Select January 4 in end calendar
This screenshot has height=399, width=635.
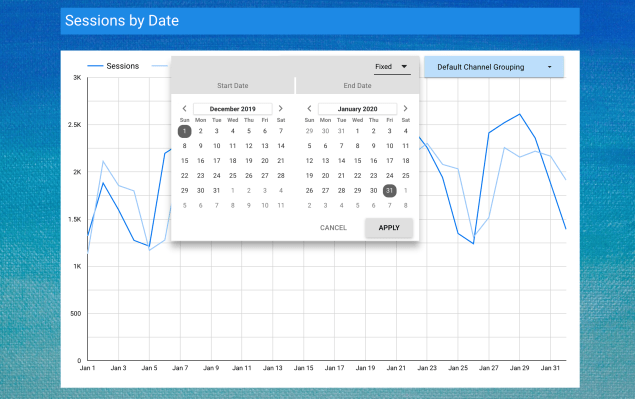click(405, 131)
